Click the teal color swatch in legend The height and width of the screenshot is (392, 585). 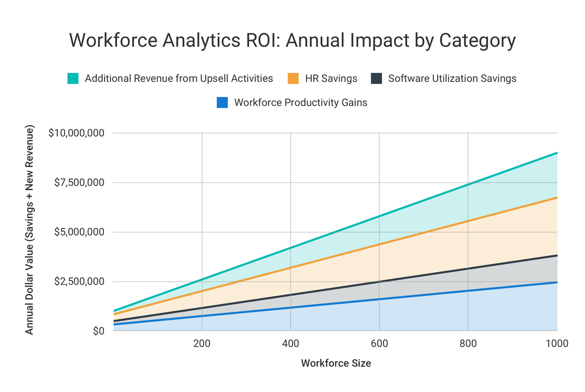tap(73, 78)
